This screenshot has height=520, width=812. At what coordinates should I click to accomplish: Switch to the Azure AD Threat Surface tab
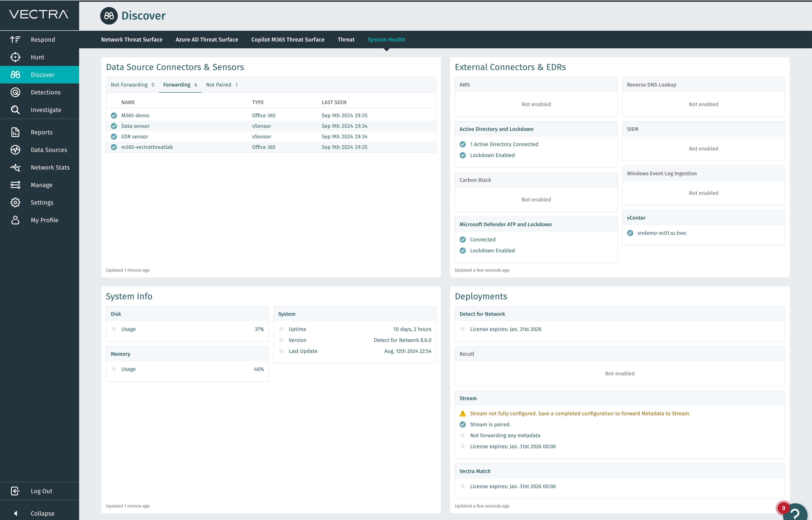(207, 40)
